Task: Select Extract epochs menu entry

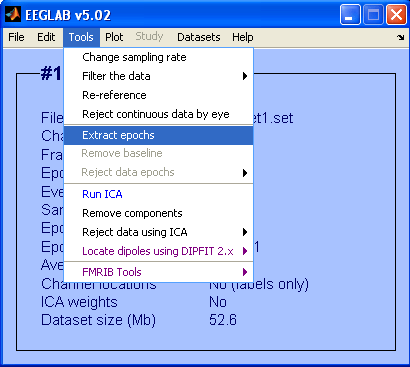Action: pyautogui.click(x=158, y=135)
